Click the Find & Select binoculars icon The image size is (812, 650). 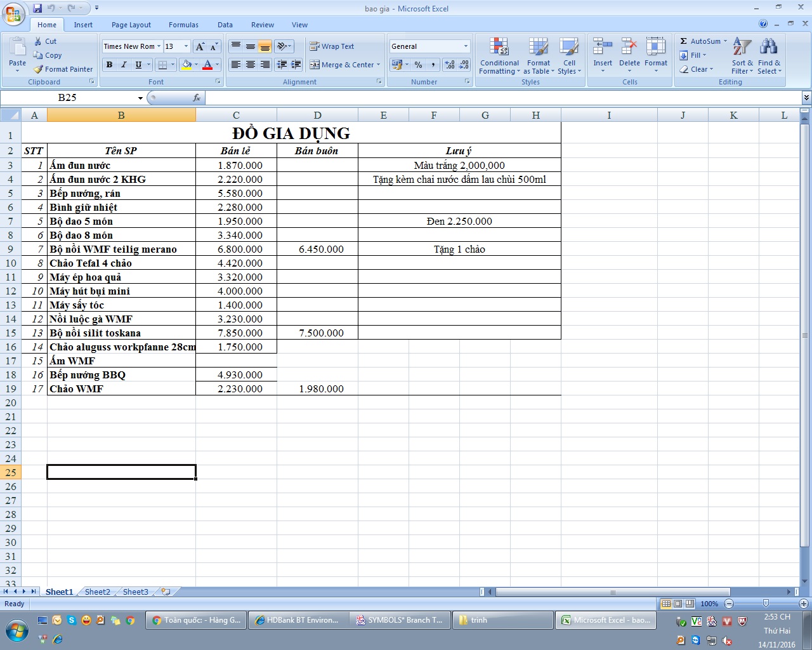pyautogui.click(x=769, y=47)
